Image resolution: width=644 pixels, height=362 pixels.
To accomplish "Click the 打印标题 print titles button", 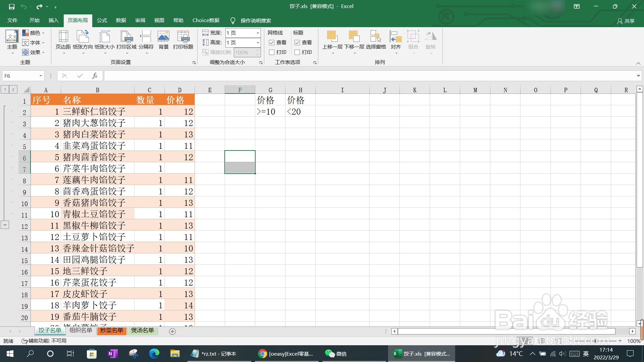I will 183,40.
